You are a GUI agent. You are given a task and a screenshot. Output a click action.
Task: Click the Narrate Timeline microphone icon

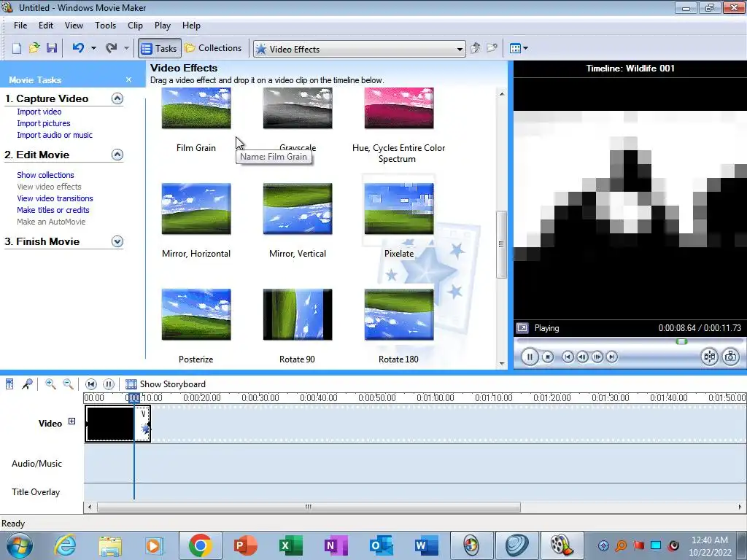click(27, 384)
